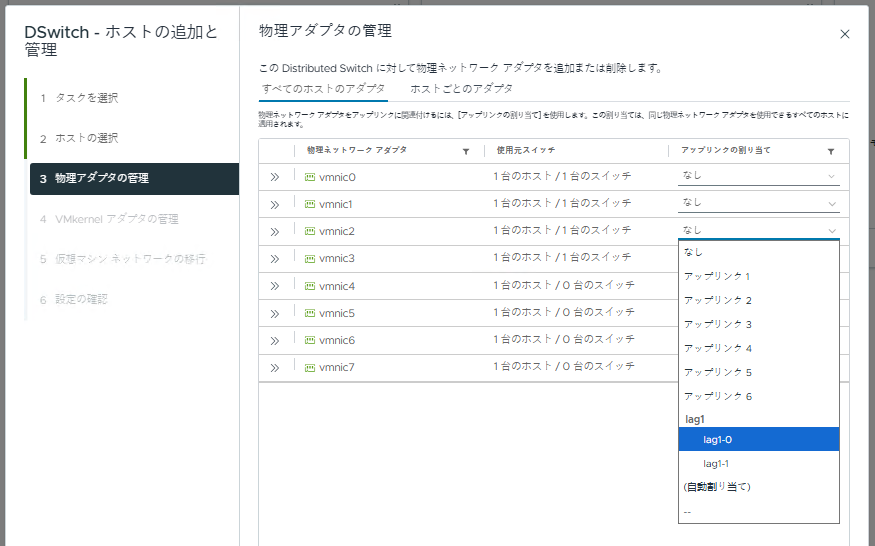Choose アップリンク 5 from the list

[759, 372]
